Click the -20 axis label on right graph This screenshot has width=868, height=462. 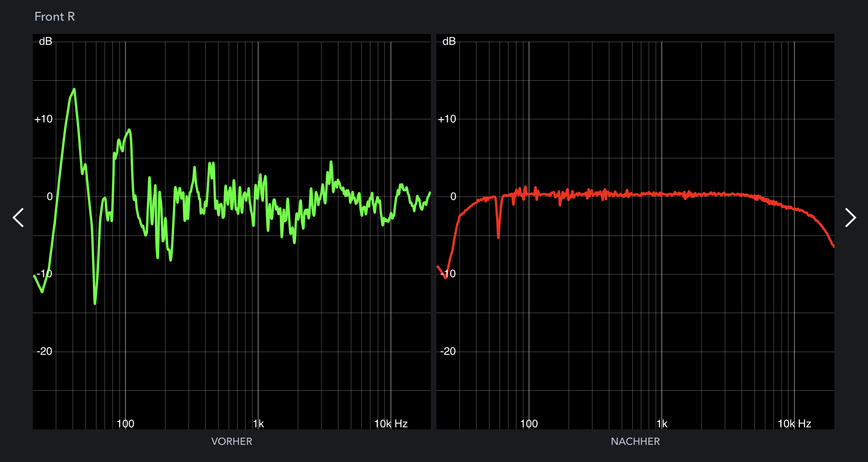[448, 351]
